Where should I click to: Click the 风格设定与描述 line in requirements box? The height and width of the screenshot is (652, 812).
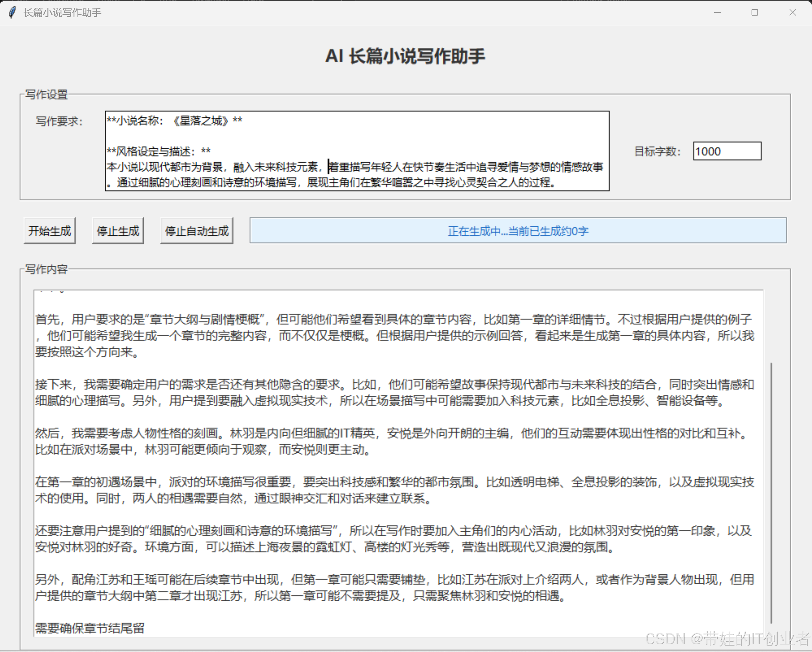click(159, 152)
